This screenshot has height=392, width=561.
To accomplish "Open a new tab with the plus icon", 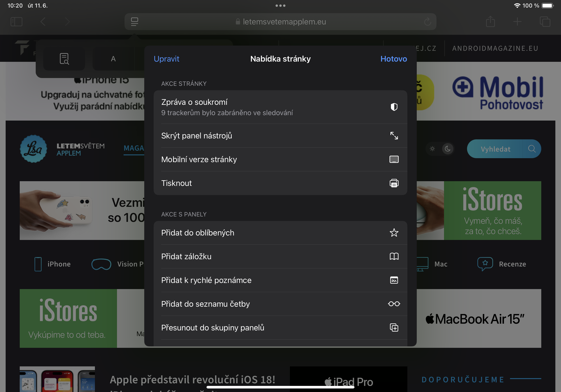I will click(517, 22).
